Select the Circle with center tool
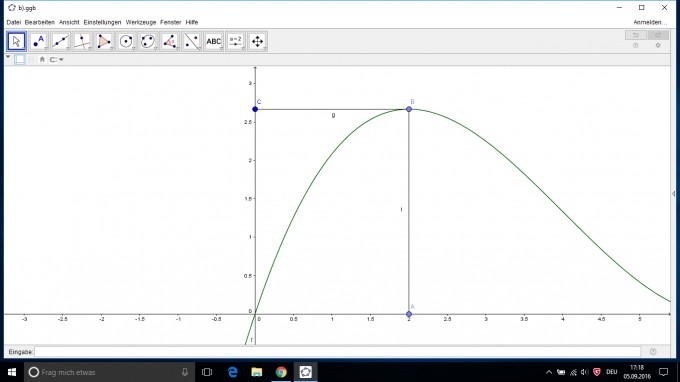This screenshot has width=680, height=382. click(x=126, y=42)
